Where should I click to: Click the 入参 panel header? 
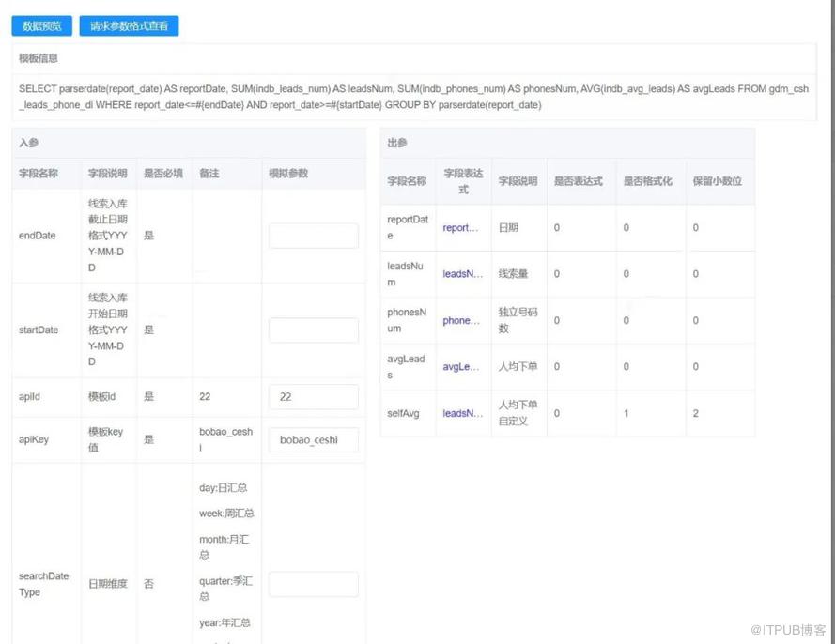click(28, 143)
